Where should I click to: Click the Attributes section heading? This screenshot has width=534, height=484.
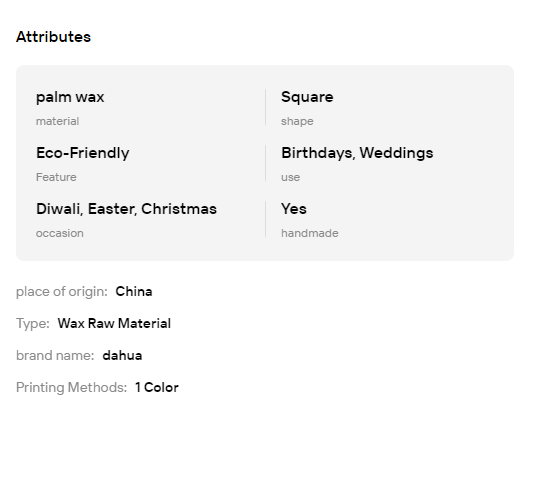coord(53,37)
